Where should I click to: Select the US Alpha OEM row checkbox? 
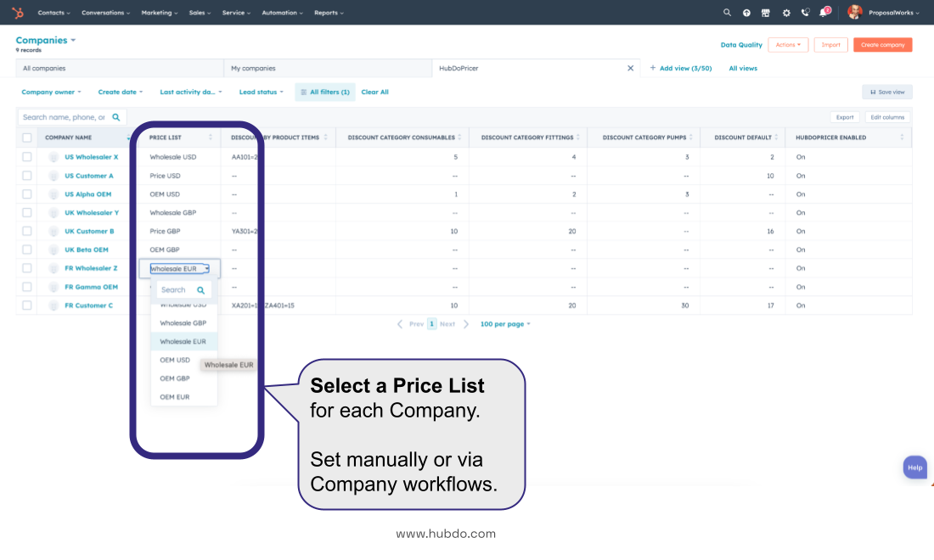pos(27,194)
